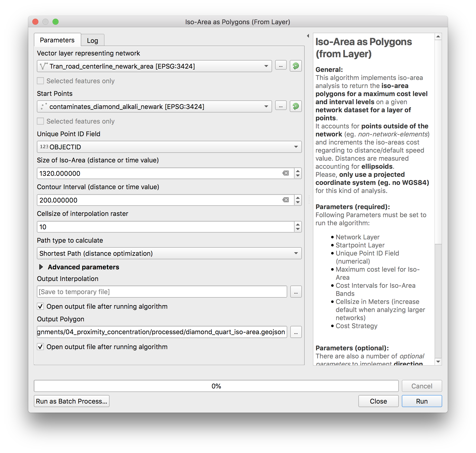
Task: Expand the Advanced parameters section
Action: (x=41, y=267)
